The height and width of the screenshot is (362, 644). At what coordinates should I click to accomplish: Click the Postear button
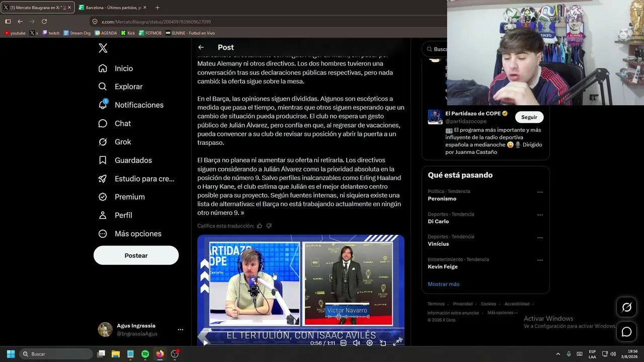(x=136, y=255)
